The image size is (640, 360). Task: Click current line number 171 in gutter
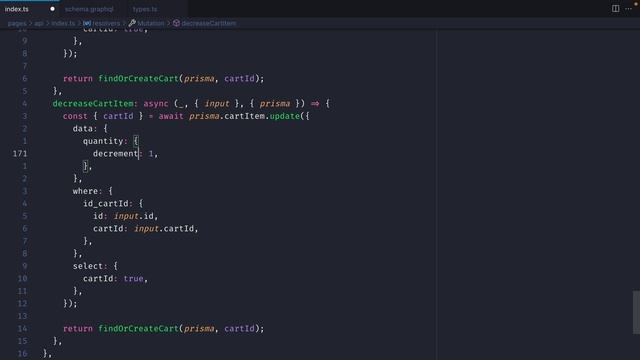tap(20, 153)
